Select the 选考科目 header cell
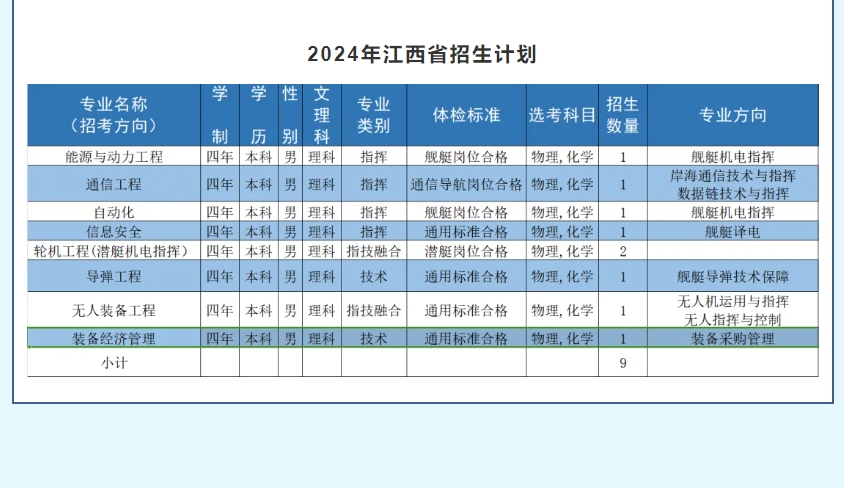 tap(562, 115)
